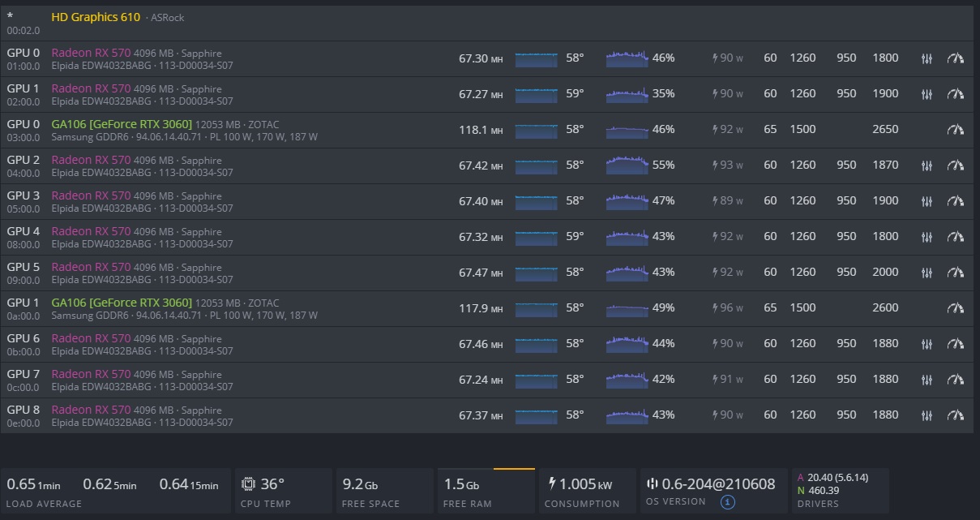Image resolution: width=980 pixels, height=520 pixels.
Task: Click the HD Graphics 610 name
Action: point(95,17)
